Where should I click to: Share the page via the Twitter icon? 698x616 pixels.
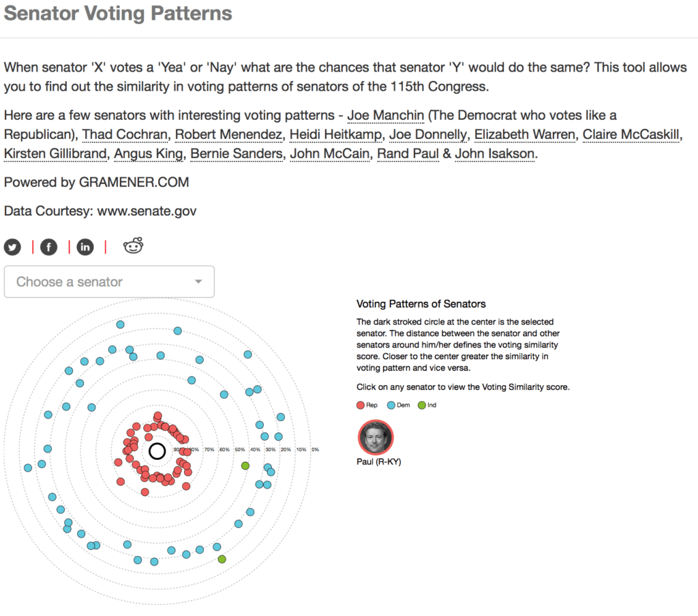(12, 247)
